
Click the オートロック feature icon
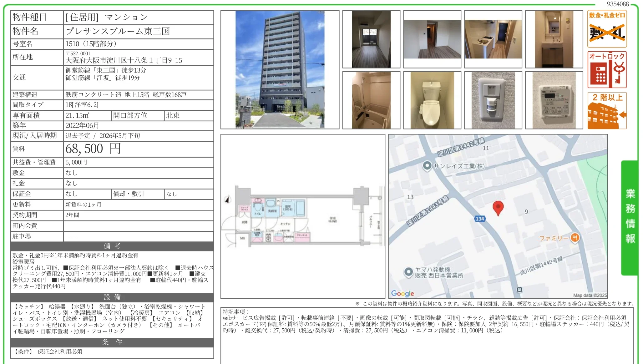[607, 70]
